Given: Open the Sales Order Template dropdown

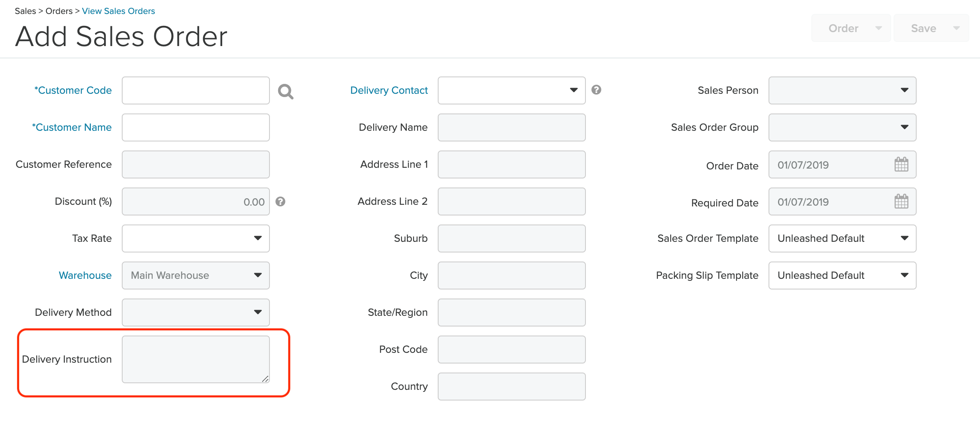Looking at the screenshot, I should [x=904, y=238].
